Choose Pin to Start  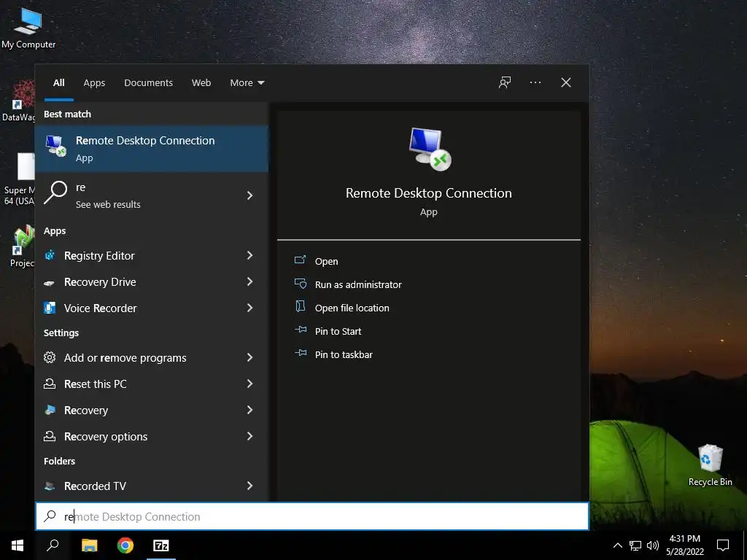coord(338,332)
